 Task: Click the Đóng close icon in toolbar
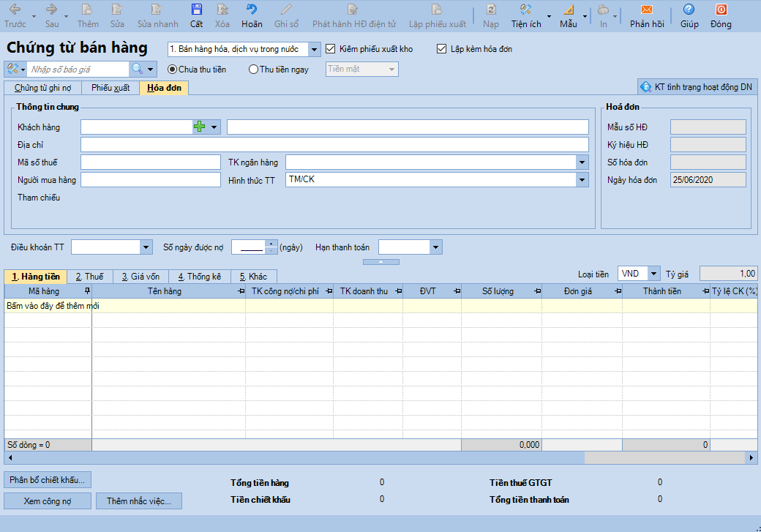[x=721, y=10]
